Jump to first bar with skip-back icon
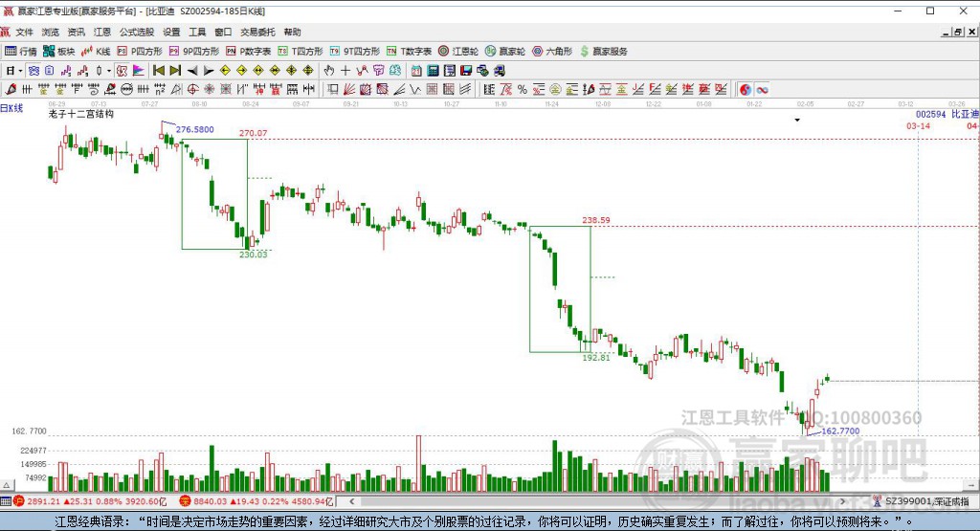The height and width of the screenshot is (531, 980). (x=159, y=71)
